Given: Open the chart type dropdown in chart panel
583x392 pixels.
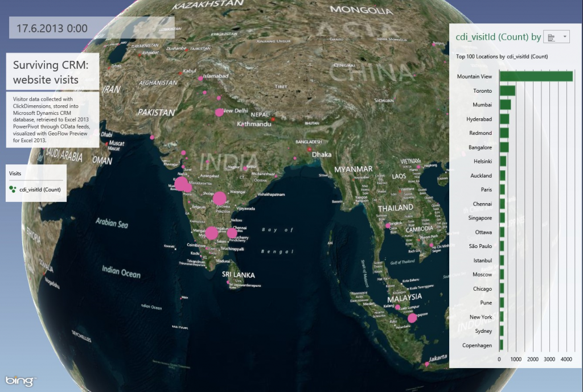Looking at the screenshot, I should [556, 37].
